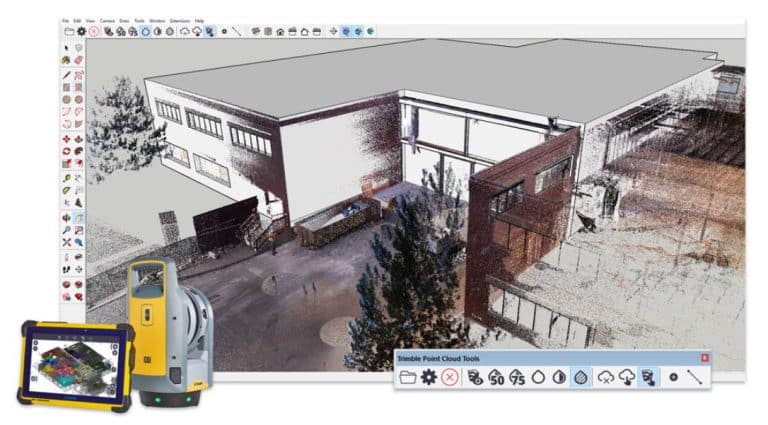This screenshot has height=425, width=768.
Task: Toggle highlighted snapping icon in floating panel
Action: pyautogui.click(x=648, y=378)
